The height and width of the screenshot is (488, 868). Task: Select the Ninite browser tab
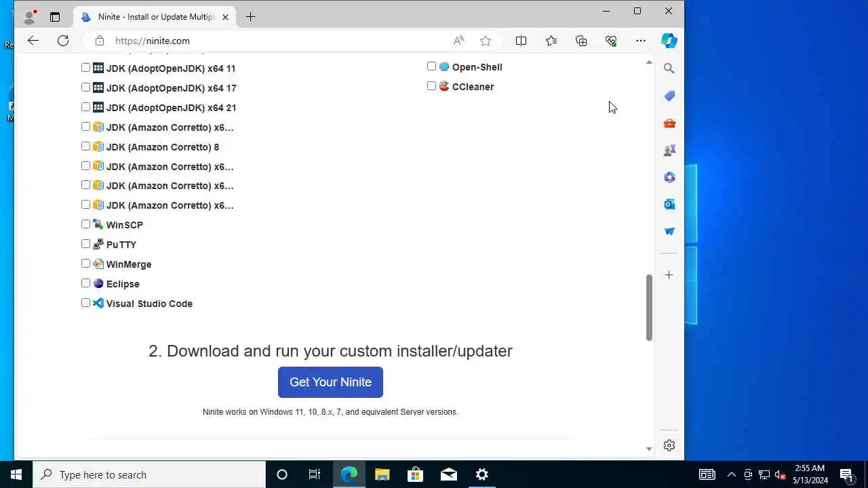155,17
